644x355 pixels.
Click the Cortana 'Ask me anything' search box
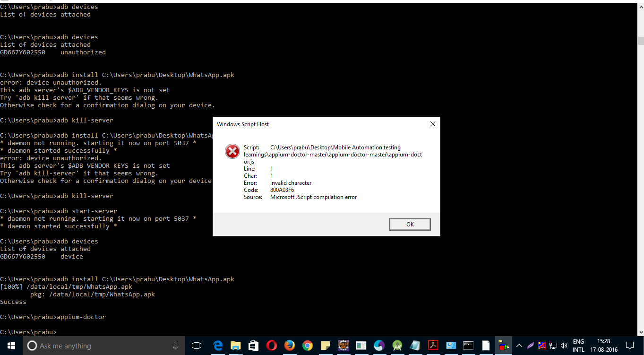[x=104, y=346]
